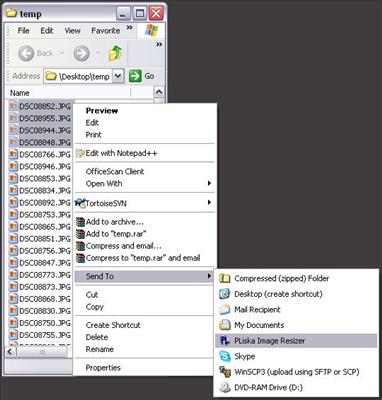Screen dimensions: 382x400
Task: Click the green Go arrow button
Action: [x=135, y=76]
